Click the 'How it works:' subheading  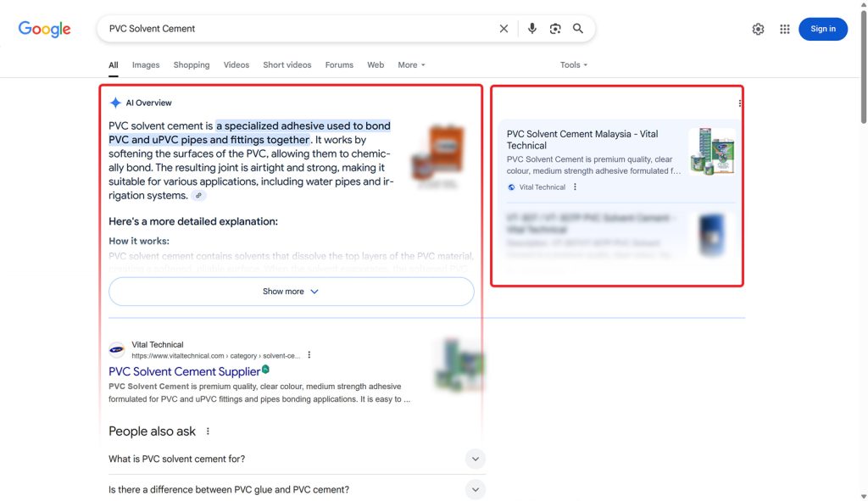(x=139, y=241)
